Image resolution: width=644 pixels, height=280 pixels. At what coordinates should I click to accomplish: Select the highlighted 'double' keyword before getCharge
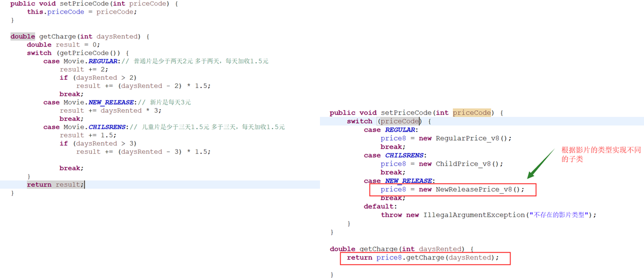coord(22,36)
